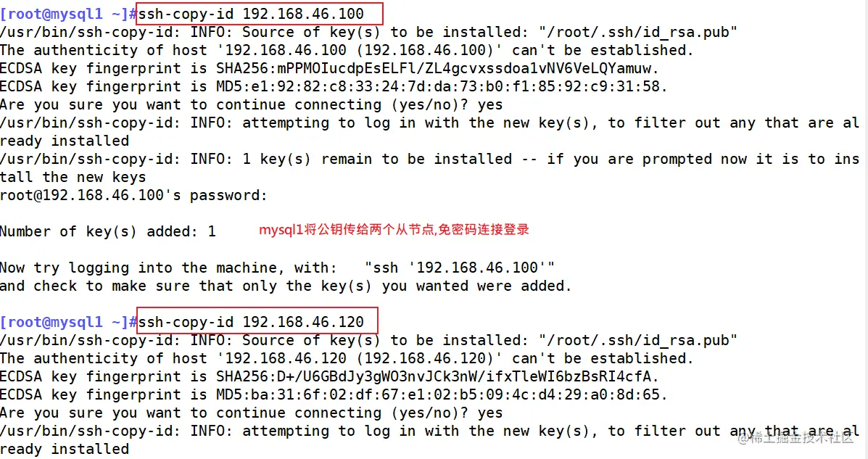Image resolution: width=868 pixels, height=459 pixels.
Task: Click the ssh-copy-id 192.168.46.120 command
Action: click(251, 322)
